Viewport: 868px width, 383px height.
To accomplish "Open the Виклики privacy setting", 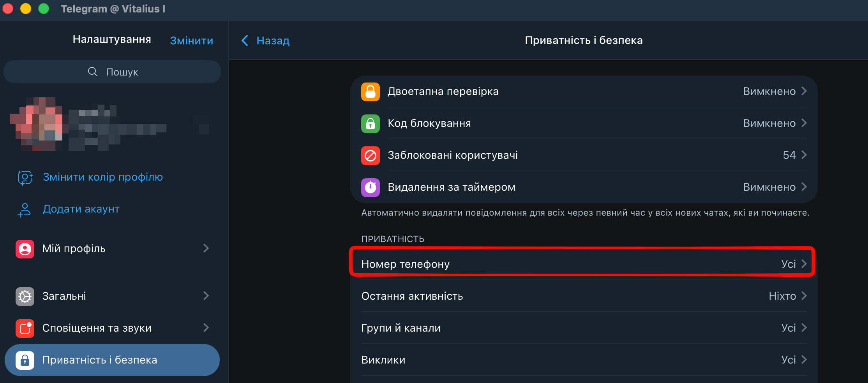I will [x=584, y=360].
